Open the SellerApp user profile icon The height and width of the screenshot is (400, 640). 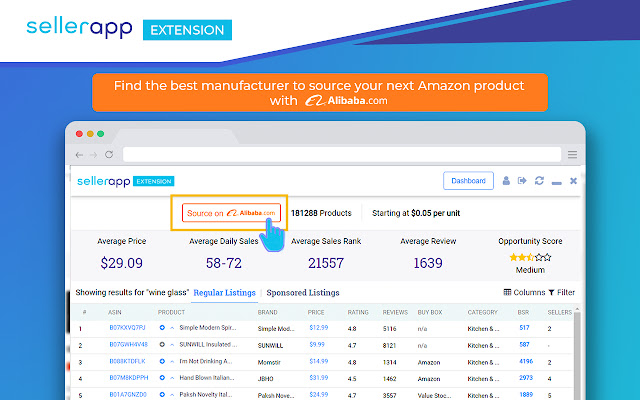[506, 180]
